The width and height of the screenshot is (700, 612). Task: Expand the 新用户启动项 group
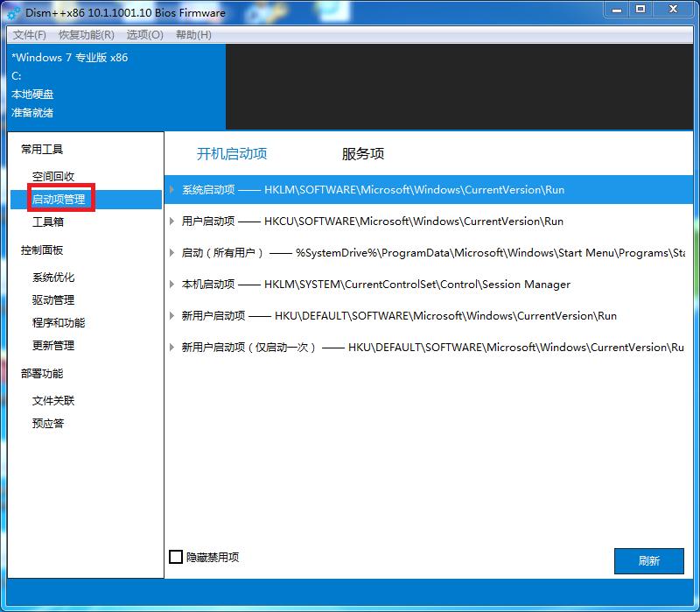(173, 316)
